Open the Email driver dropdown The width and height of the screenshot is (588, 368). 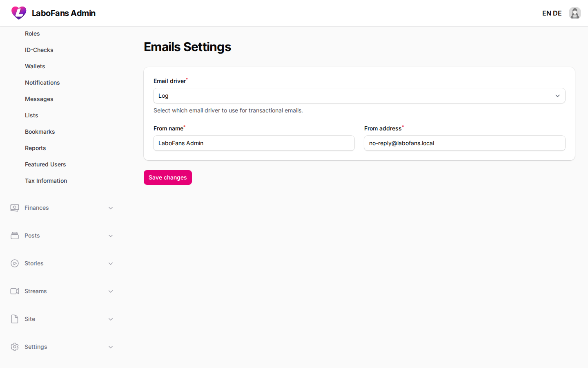click(359, 96)
